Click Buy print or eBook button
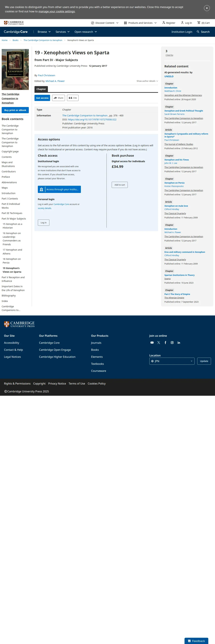The height and width of the screenshot is (644, 215). (x=15, y=110)
